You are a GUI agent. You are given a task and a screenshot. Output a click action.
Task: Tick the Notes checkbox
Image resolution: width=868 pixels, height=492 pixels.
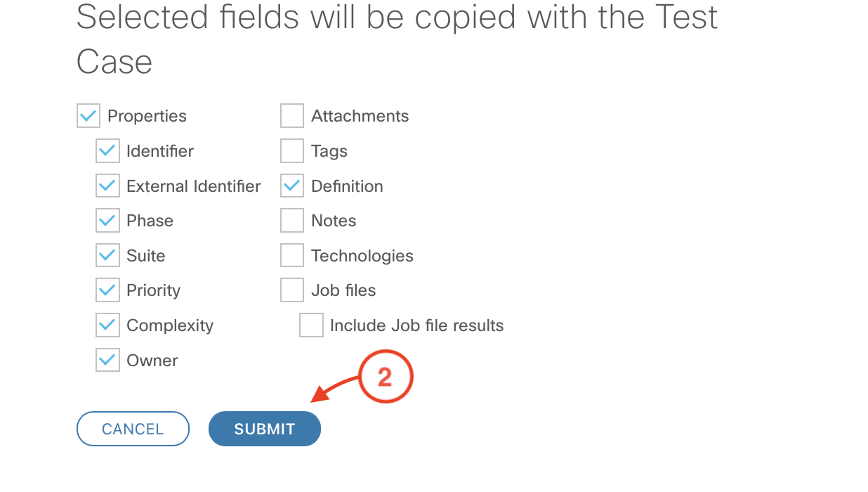pyautogui.click(x=292, y=221)
